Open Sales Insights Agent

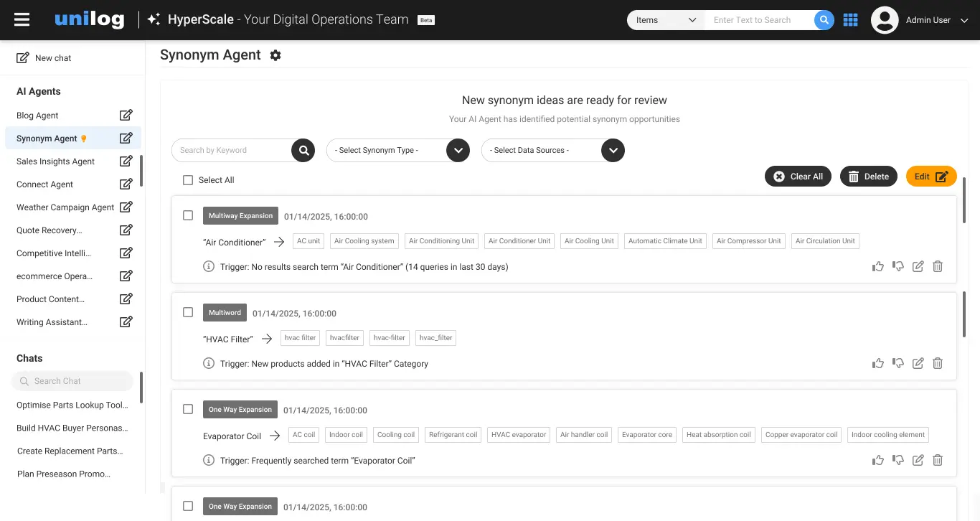[55, 161]
